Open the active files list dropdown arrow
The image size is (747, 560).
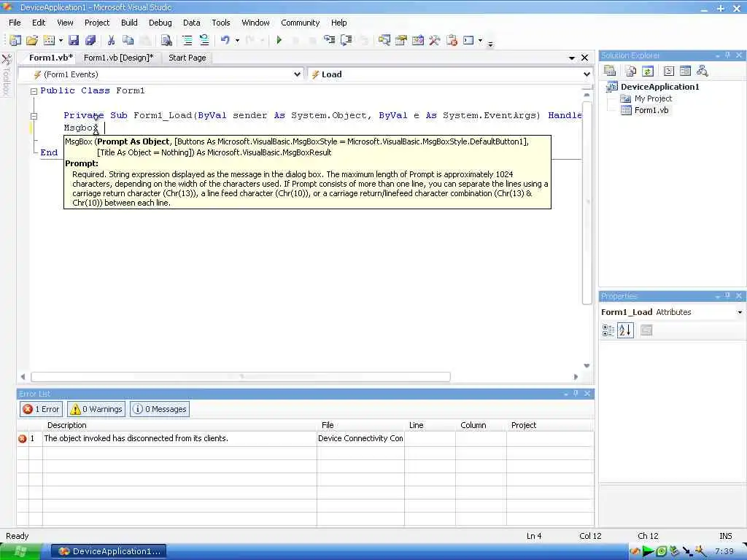tap(572, 58)
